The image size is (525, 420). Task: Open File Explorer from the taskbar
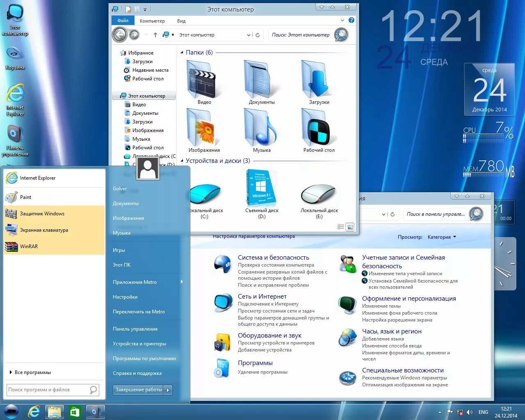54,412
